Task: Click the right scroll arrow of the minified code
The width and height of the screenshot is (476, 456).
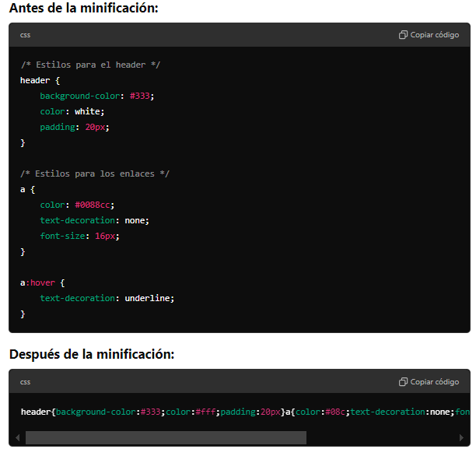Action: [x=461, y=438]
